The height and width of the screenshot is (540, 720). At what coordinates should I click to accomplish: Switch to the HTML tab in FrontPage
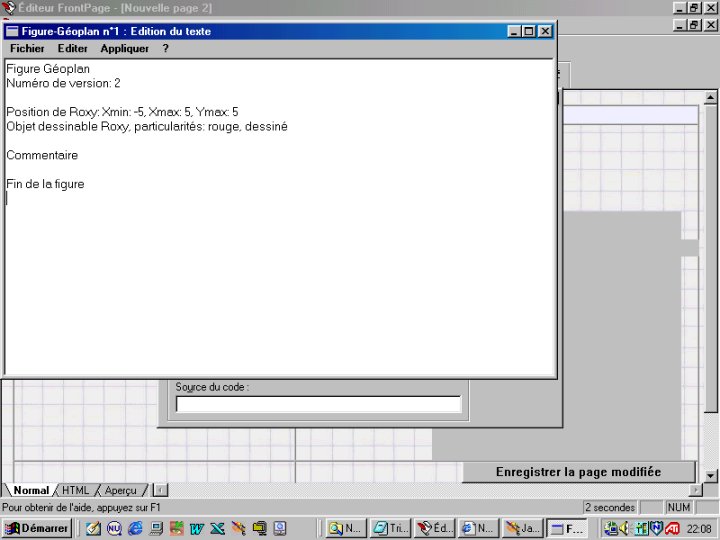[75, 490]
